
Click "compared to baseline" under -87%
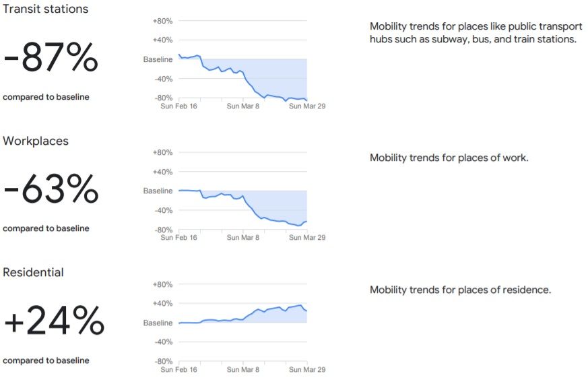point(46,97)
